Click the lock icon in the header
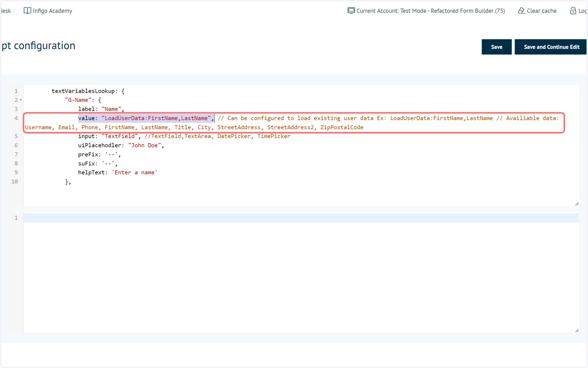The image size is (588, 368). tap(573, 11)
